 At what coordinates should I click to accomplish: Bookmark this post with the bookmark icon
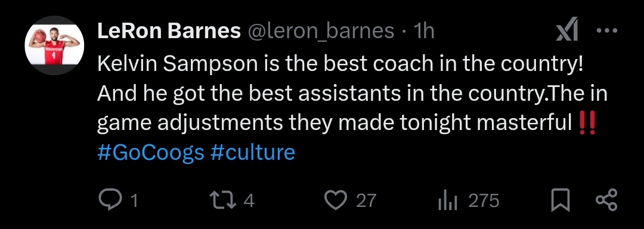561,200
